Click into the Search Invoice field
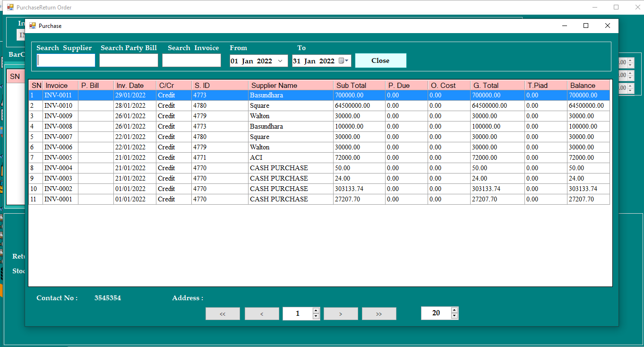Viewport: 644px width, 347px height. [x=191, y=61]
